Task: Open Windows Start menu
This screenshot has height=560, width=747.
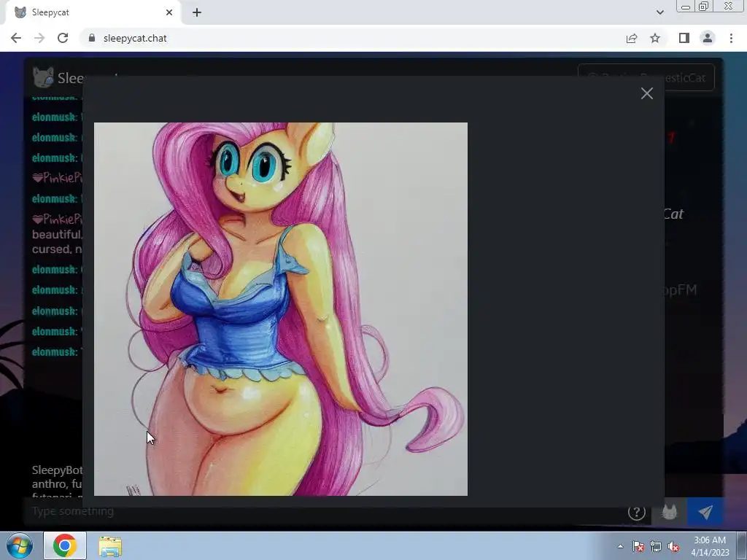Action: (19, 545)
